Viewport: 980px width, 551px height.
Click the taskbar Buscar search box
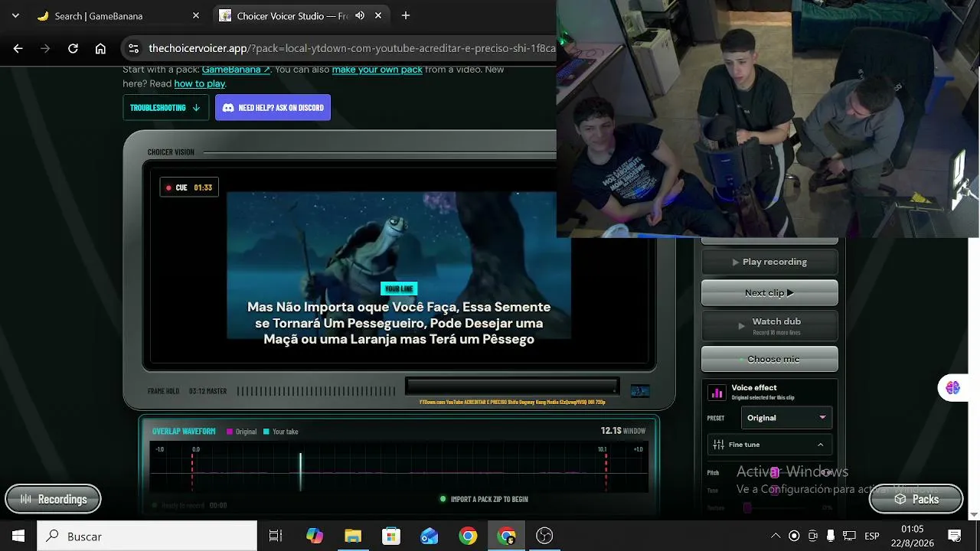coord(147,536)
